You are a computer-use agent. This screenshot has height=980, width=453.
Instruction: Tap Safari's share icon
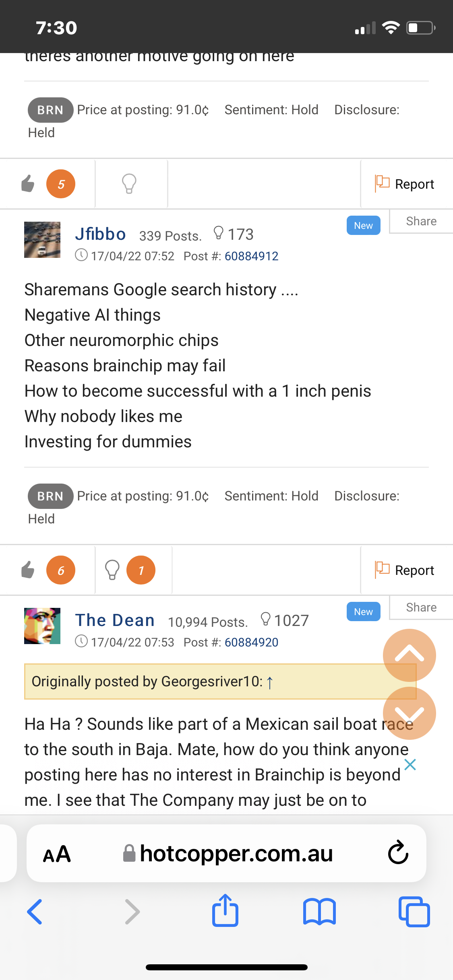pyautogui.click(x=225, y=911)
